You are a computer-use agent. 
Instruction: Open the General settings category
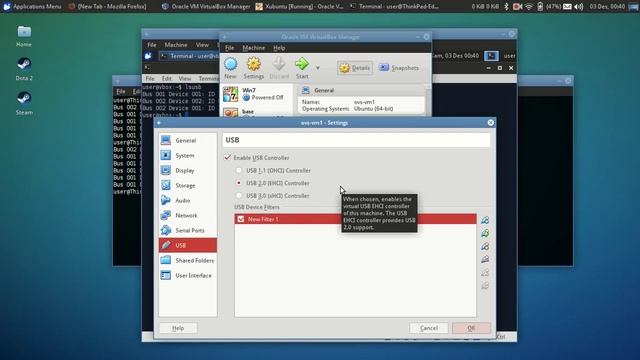click(187, 140)
